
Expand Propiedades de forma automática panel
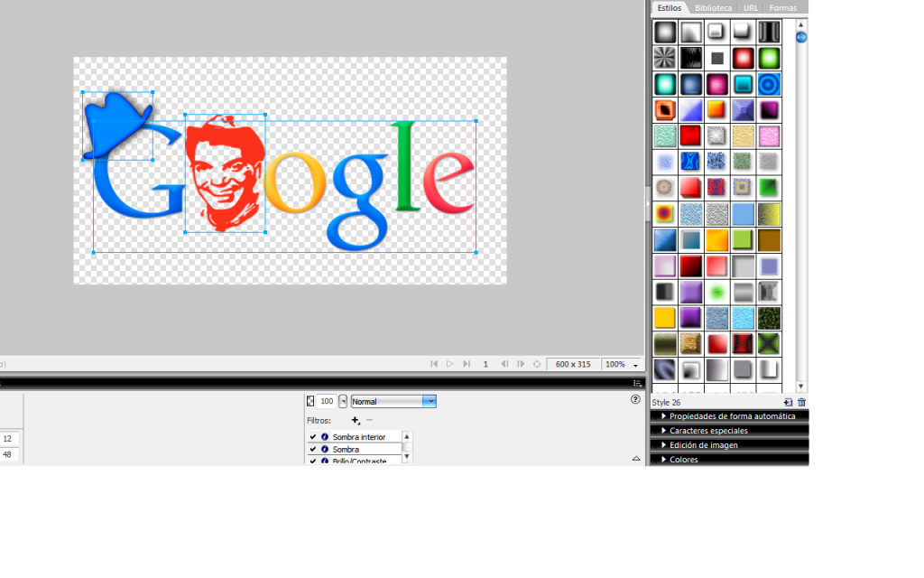click(x=729, y=416)
